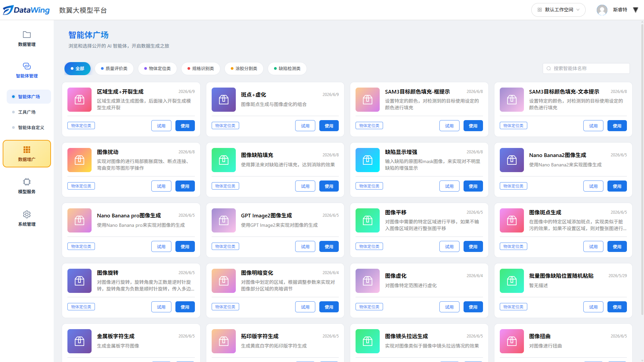
Task: Click 使用 on 斑点+虚化 card
Action: (329, 126)
